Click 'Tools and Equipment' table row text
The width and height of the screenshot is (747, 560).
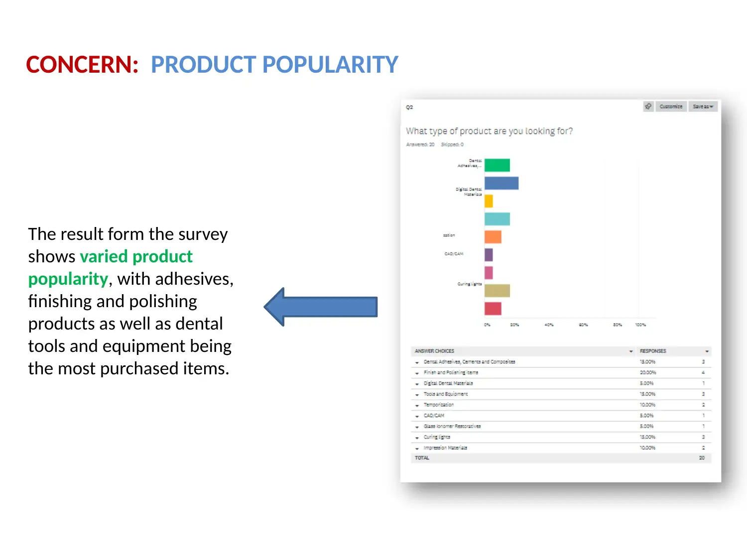[x=446, y=394]
